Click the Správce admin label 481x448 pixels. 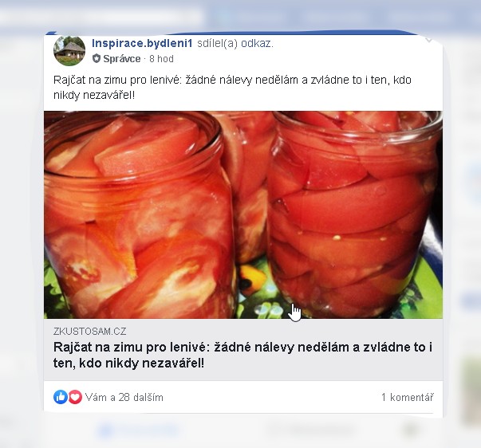pyautogui.click(x=122, y=58)
